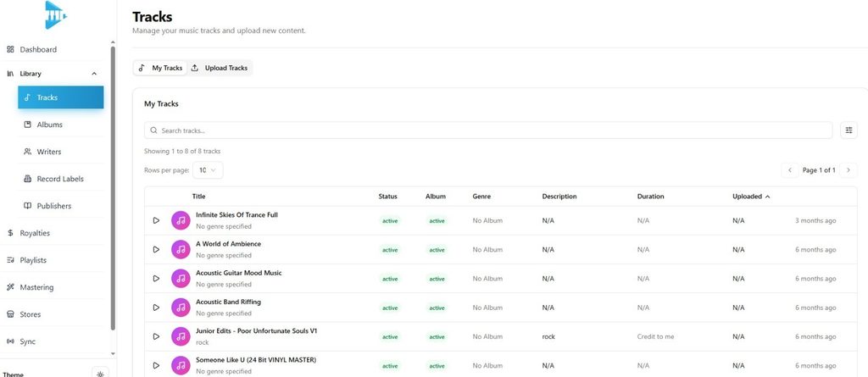
Task: Play Acoustic Band Riffing
Action: (157, 308)
